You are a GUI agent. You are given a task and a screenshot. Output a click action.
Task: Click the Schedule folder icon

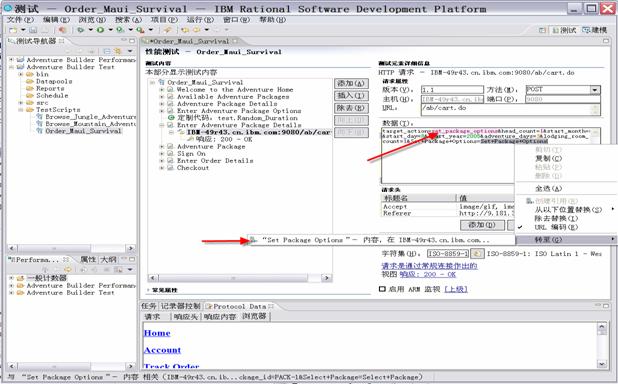tap(30, 95)
